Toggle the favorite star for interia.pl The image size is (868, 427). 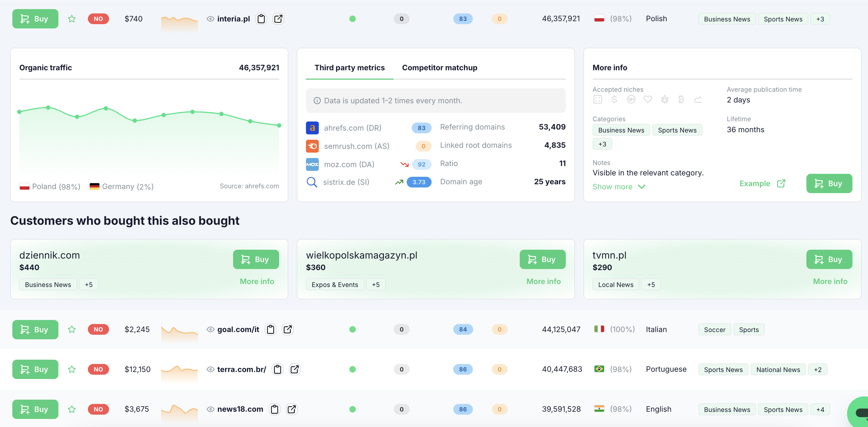[x=72, y=19]
